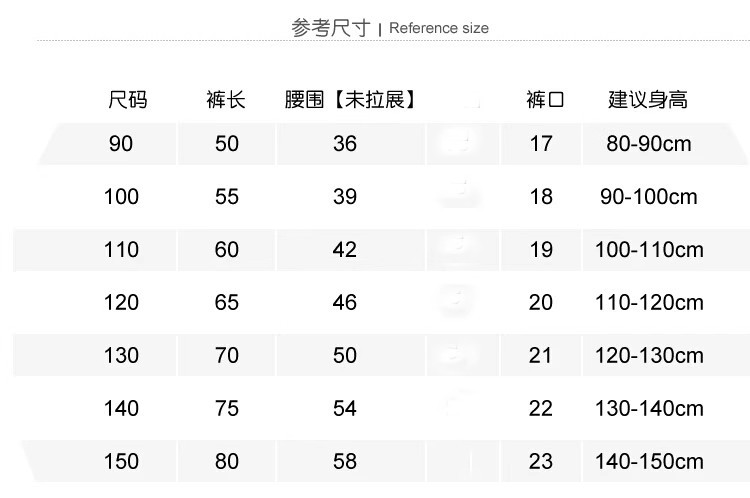Image resolution: width=750 pixels, height=498 pixels.
Task: Select the 建议身高 column header
Action: 648,100
